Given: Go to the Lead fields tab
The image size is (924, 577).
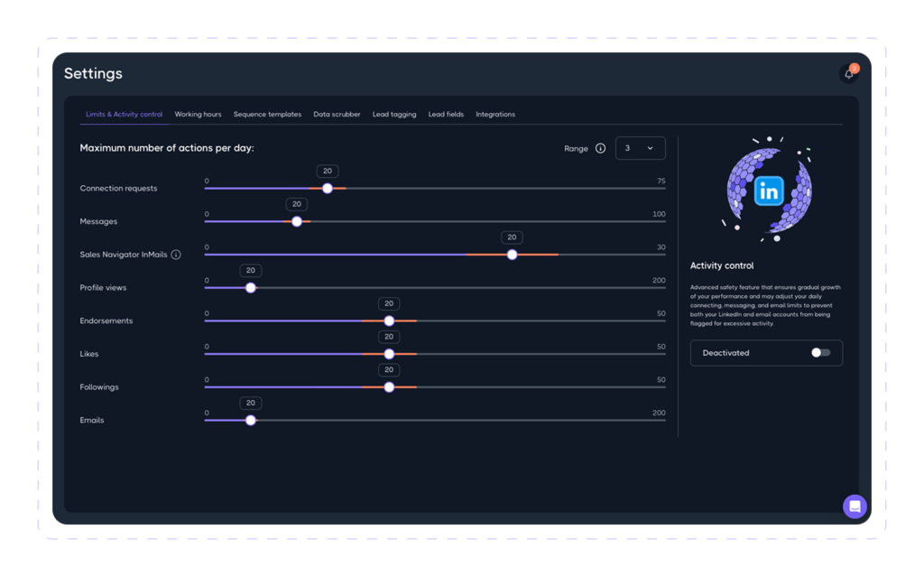Looking at the screenshot, I should coord(446,115).
